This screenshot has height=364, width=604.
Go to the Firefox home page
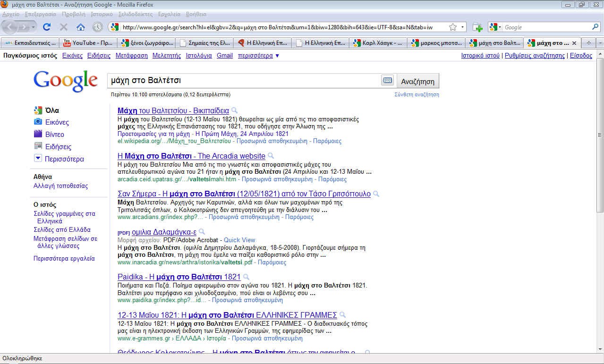pos(81,27)
